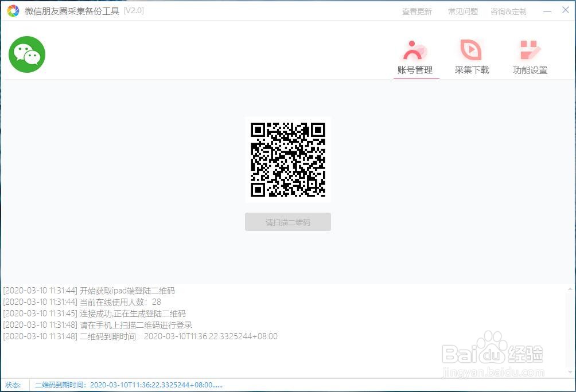Open 账号管理 account management icon
The image size is (576, 392).
tap(415, 50)
